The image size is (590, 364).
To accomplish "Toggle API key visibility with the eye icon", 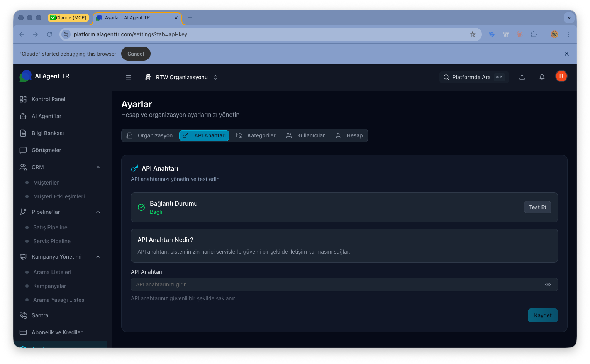I will (x=548, y=284).
